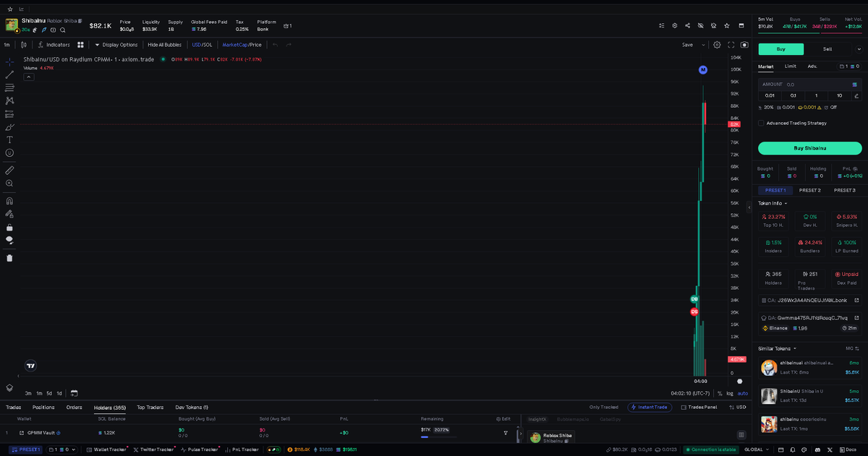868x456 pixels.
Task: Toggle log scale on the chart
Action: 729,394
